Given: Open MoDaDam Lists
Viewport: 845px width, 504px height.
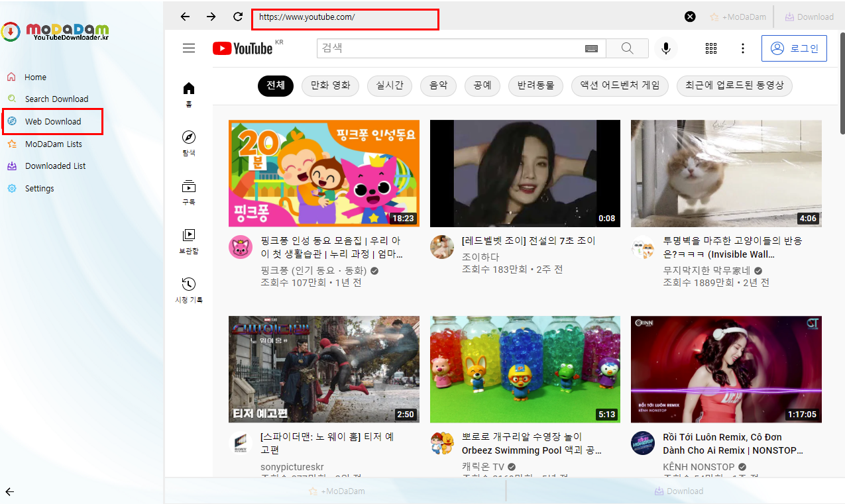Looking at the screenshot, I should point(54,144).
